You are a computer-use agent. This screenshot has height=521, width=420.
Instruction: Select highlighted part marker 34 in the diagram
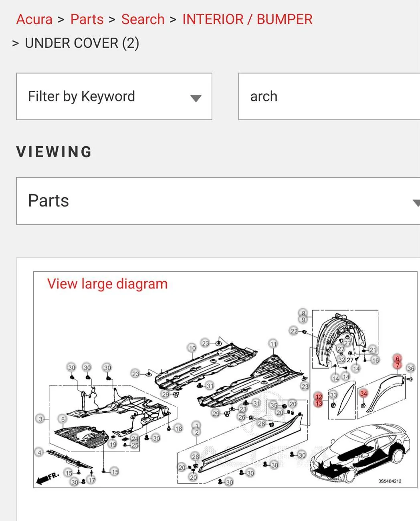point(363,394)
